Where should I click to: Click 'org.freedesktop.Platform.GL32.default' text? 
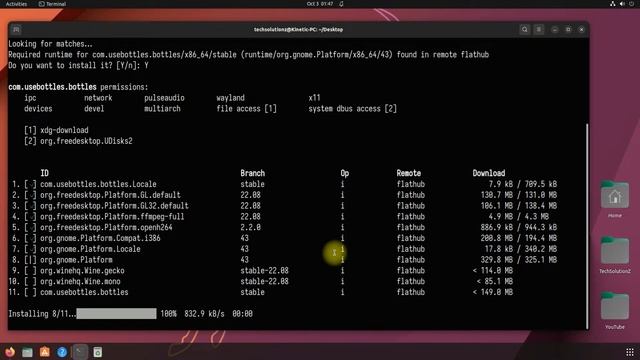[114, 206]
